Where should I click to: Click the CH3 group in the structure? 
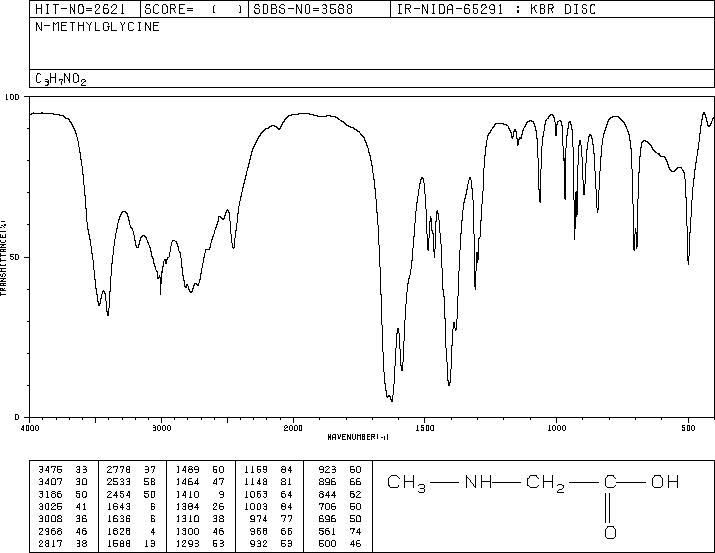406,484
